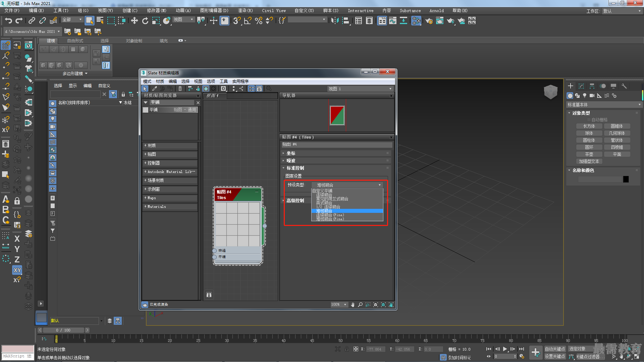Open the Slate 实用程序 menu
This screenshot has height=362, width=644.
(x=240, y=81)
